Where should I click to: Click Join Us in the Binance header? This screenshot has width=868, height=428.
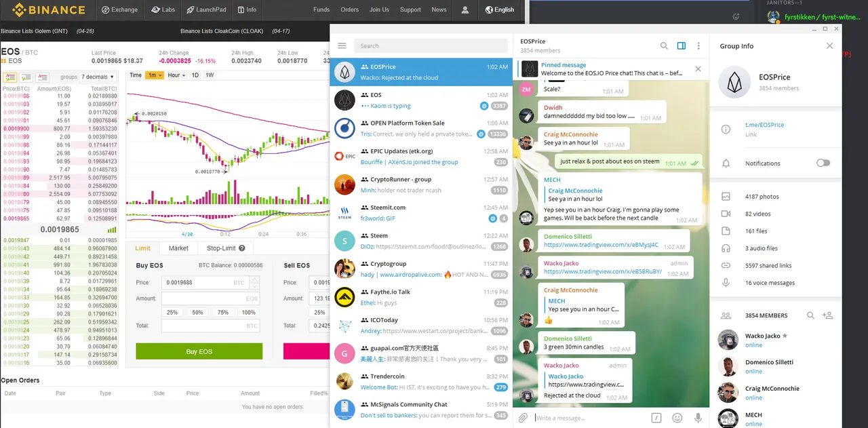pos(379,10)
